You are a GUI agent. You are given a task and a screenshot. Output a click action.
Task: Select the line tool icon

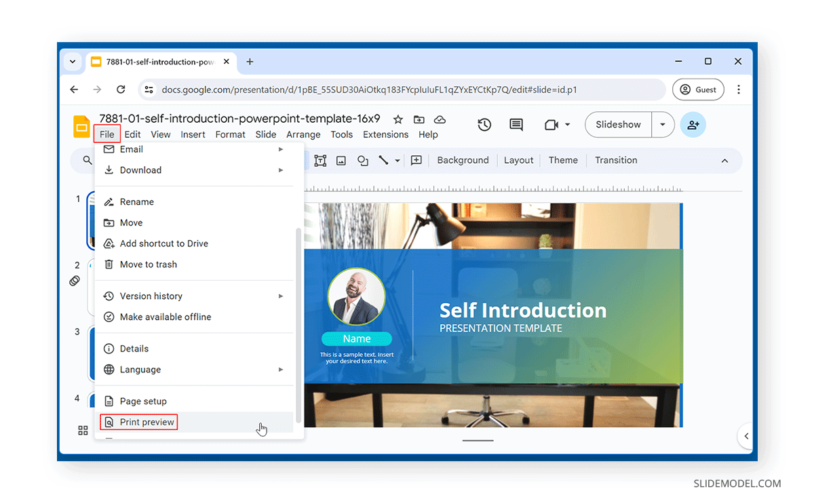384,160
